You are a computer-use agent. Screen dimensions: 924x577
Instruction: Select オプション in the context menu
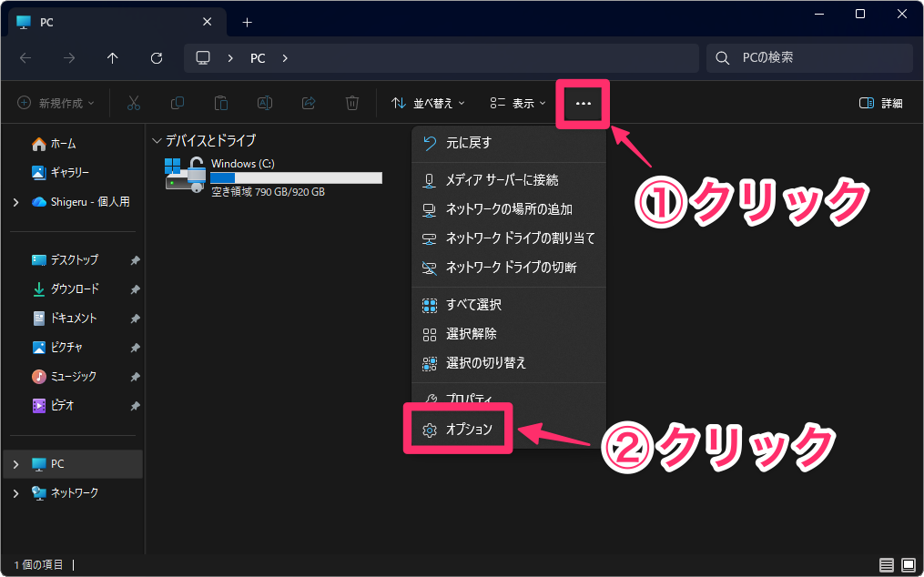[x=468, y=430]
